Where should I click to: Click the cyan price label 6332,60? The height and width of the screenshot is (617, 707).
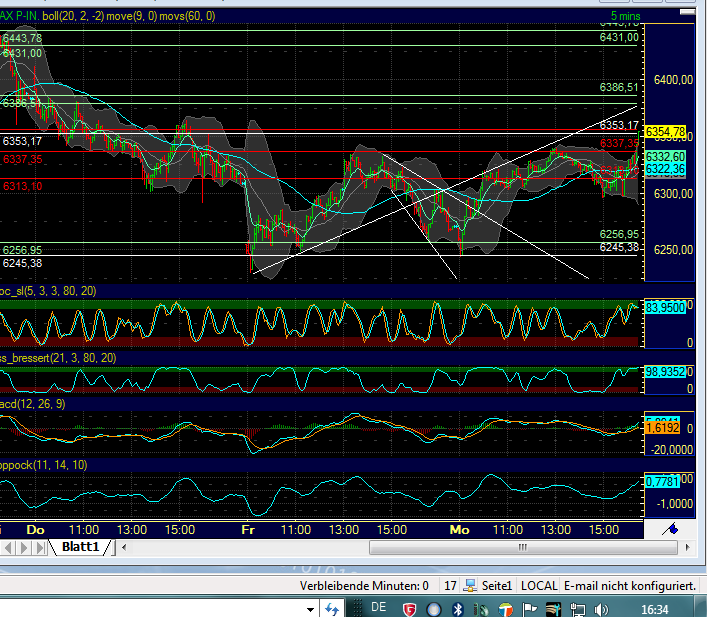click(x=666, y=157)
